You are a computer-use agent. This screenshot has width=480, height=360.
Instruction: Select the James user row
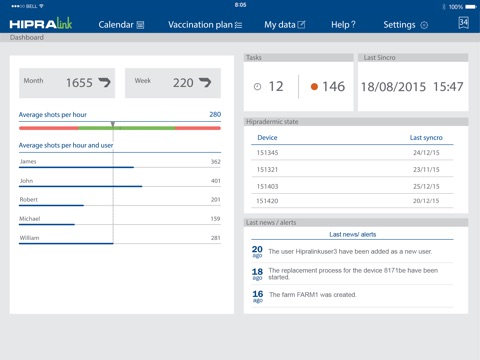pos(120,162)
